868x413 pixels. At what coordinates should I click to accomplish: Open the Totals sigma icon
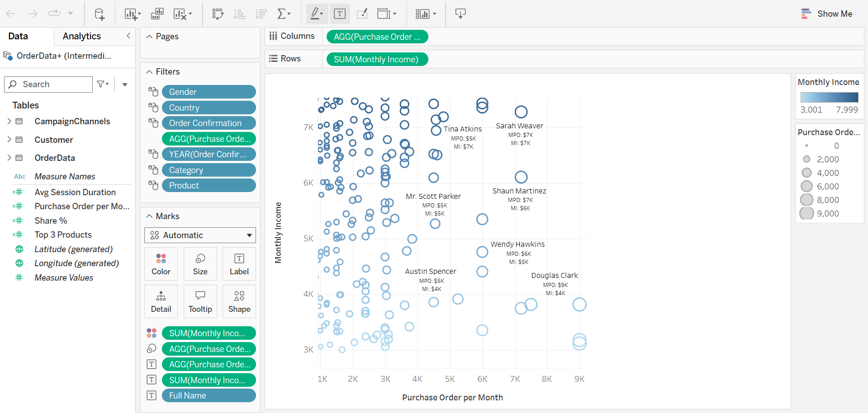point(284,14)
